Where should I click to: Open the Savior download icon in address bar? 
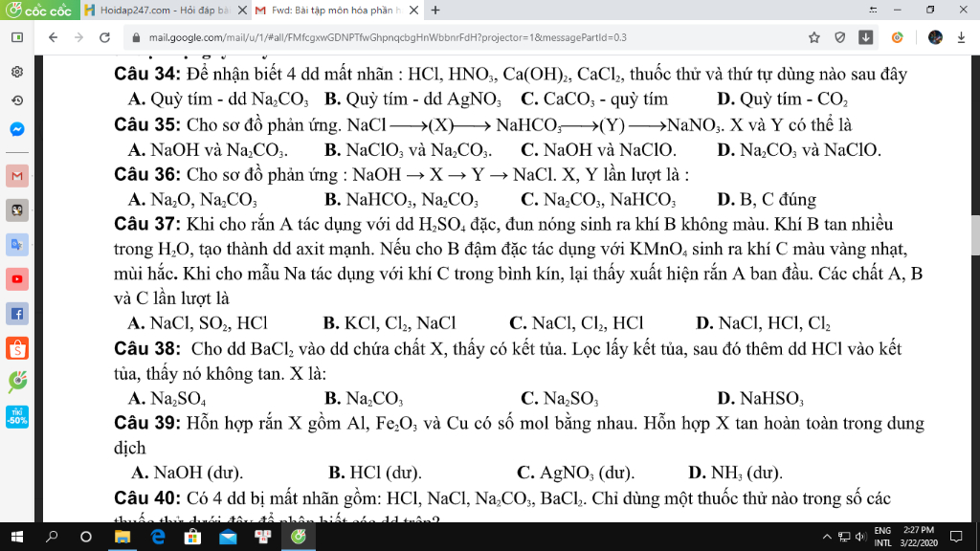865,37
